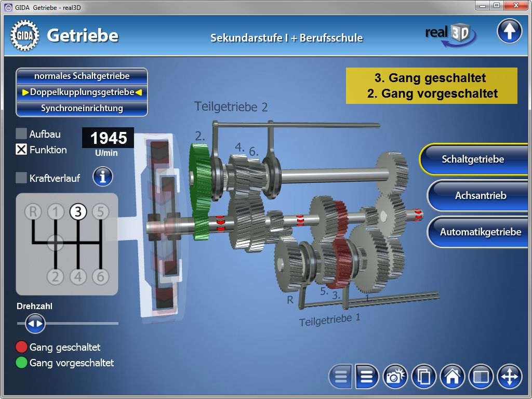The width and height of the screenshot is (532, 399).
Task: Click the Drehzahl slider handle
Action: click(35, 324)
